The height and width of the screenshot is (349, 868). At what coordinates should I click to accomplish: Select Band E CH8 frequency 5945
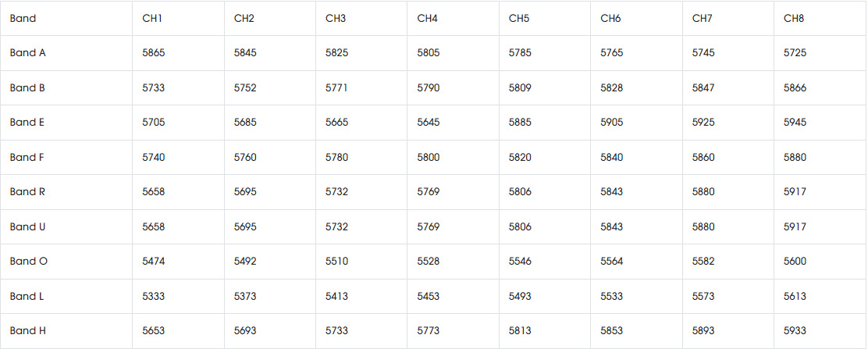[x=795, y=123]
